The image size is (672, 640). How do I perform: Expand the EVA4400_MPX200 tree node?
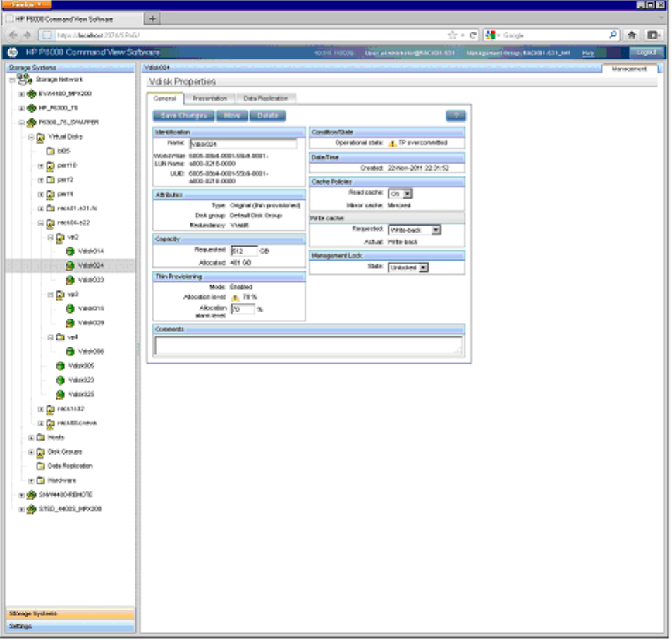pyautogui.click(x=21, y=94)
